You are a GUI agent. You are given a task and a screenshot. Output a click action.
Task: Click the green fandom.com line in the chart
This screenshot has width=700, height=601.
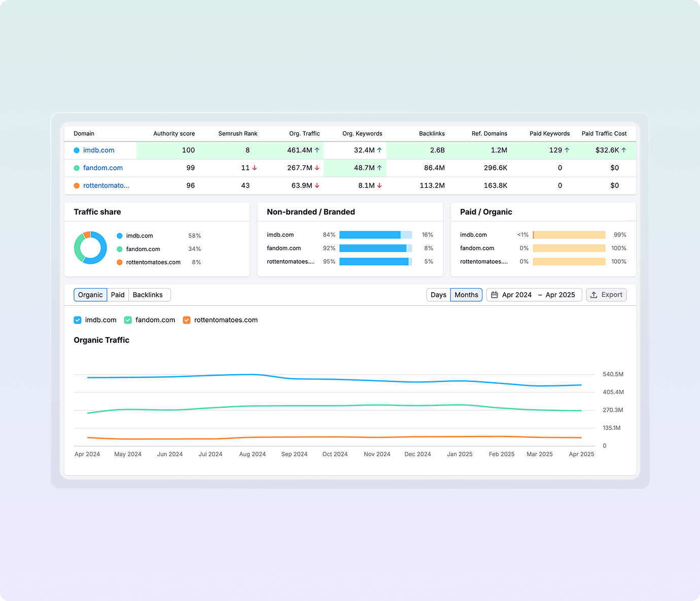pyautogui.click(x=335, y=406)
